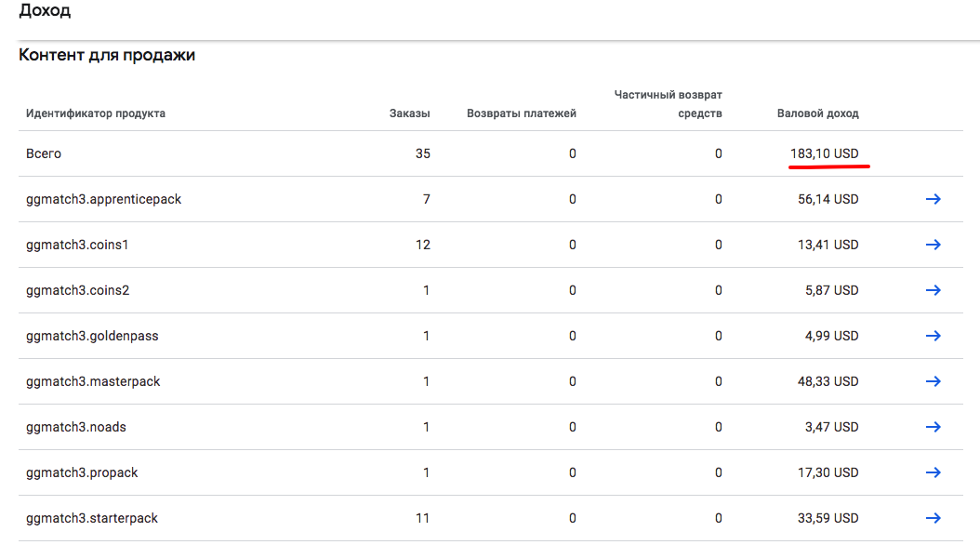Click the 56,14 USD revenue value
Screen dimensions: 980x545
click(x=828, y=199)
